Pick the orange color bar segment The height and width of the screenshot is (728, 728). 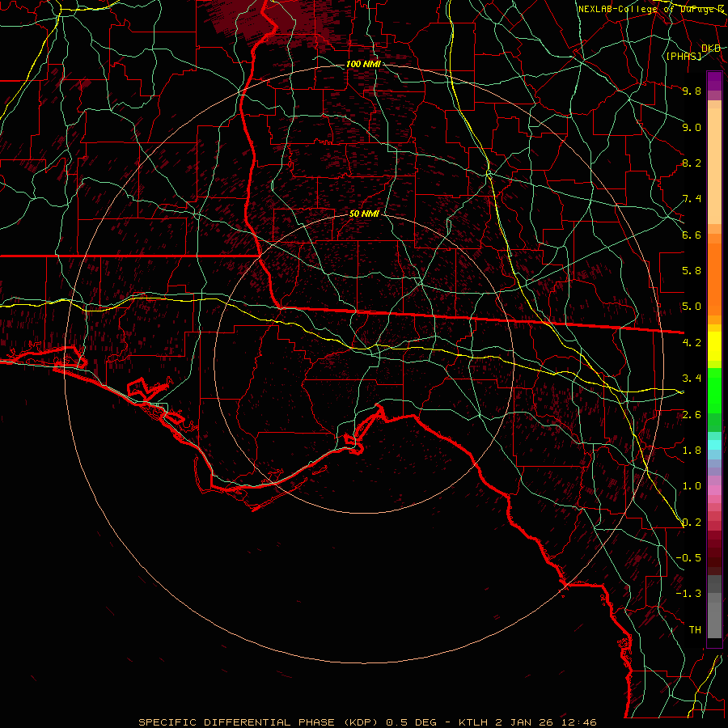714,278
